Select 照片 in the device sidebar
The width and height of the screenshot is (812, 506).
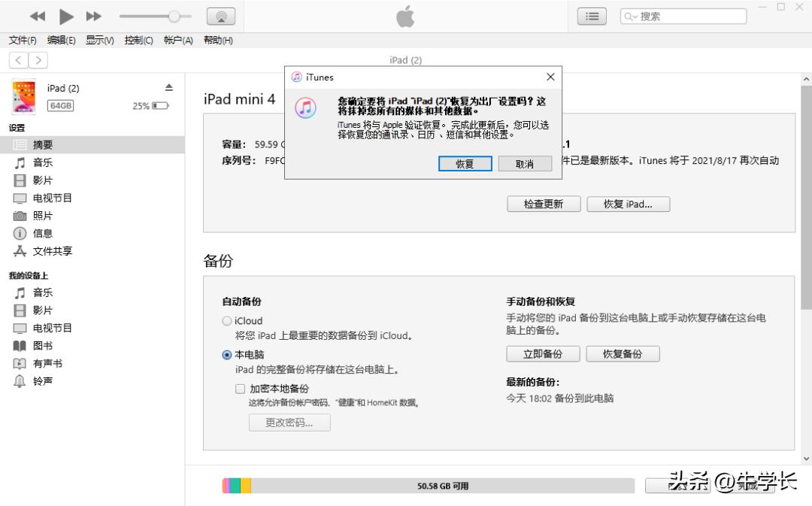[x=41, y=216]
